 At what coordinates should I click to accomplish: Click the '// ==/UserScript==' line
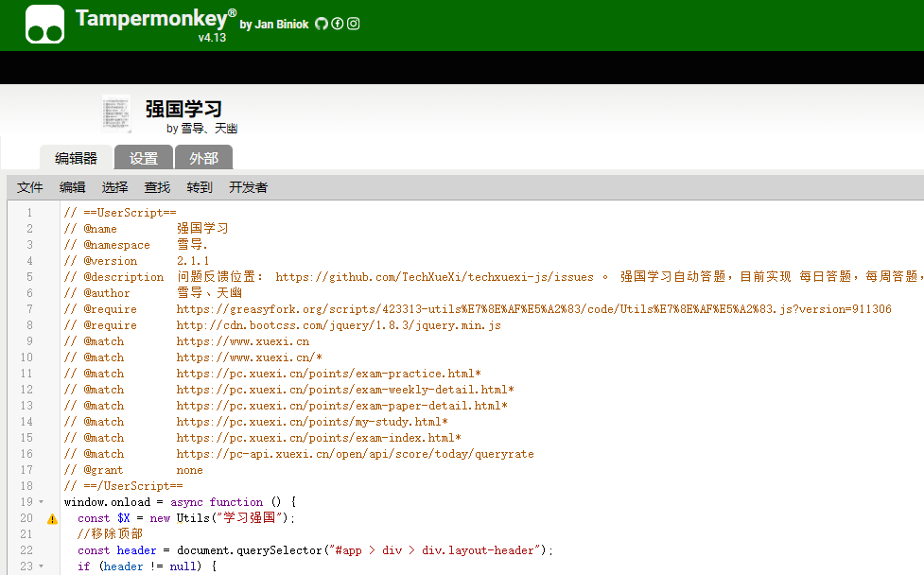124,486
